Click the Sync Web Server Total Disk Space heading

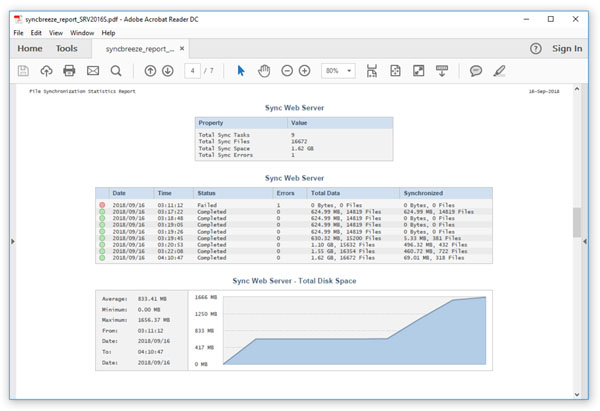pos(294,281)
